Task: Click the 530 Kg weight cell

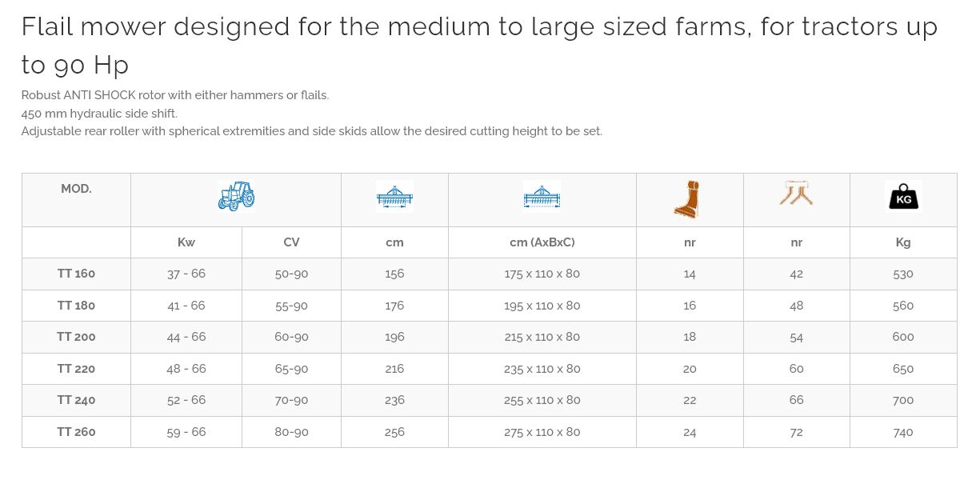Action: point(903,274)
